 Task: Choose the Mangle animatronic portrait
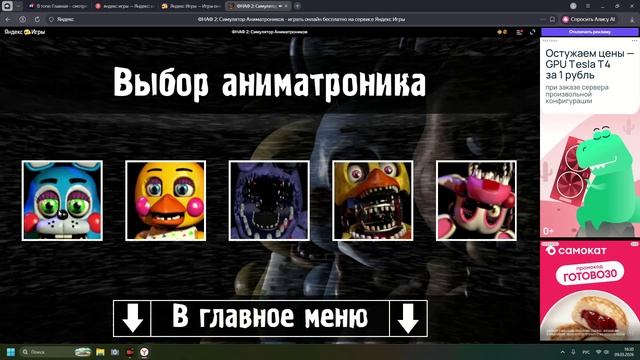point(476,200)
